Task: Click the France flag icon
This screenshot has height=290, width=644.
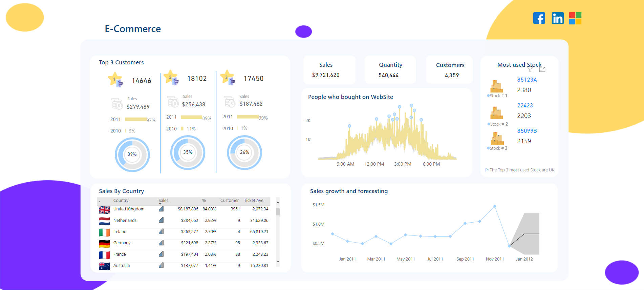Action: [104, 255]
